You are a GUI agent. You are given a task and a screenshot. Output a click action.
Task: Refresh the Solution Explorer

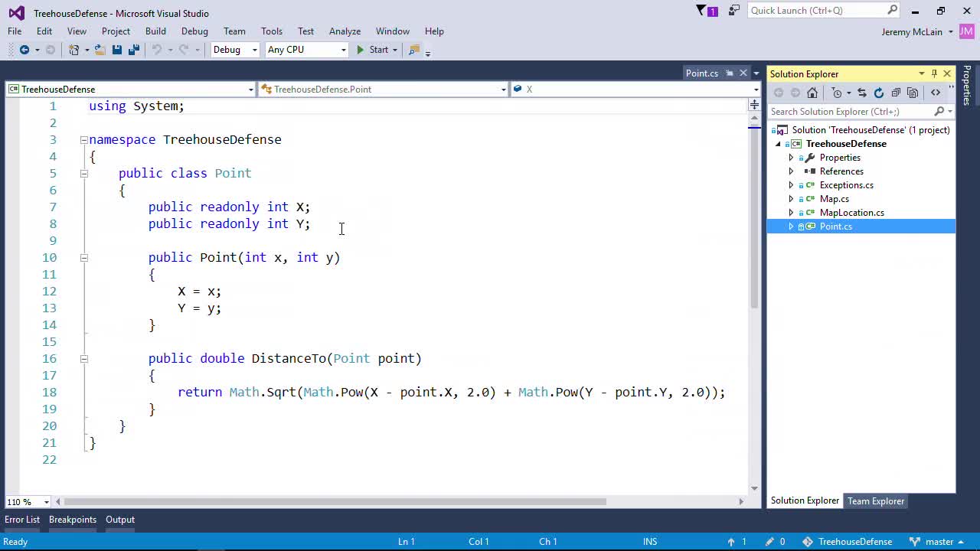pyautogui.click(x=879, y=93)
